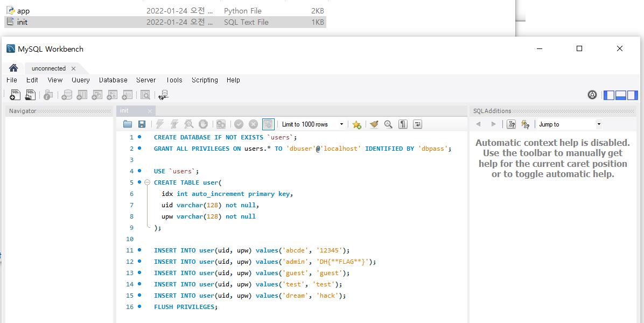The width and height of the screenshot is (644, 323).
Task: Switch to the unconnected tab
Action: point(48,68)
